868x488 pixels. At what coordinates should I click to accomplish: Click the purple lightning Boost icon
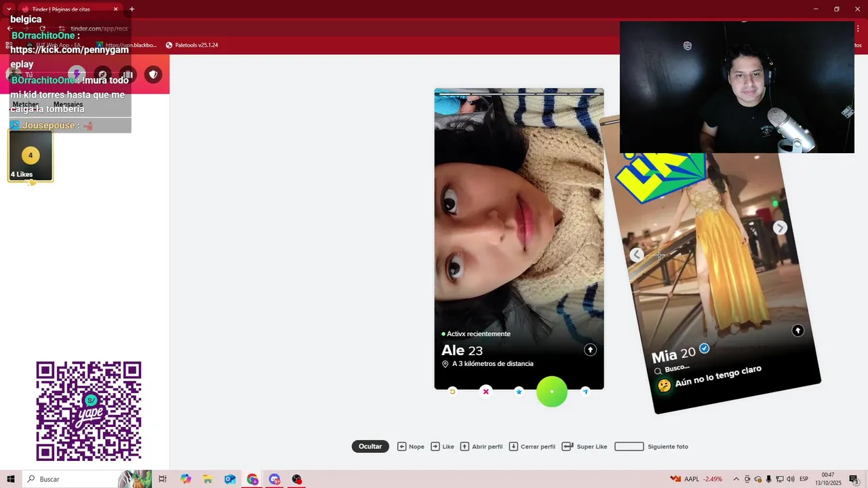77,75
